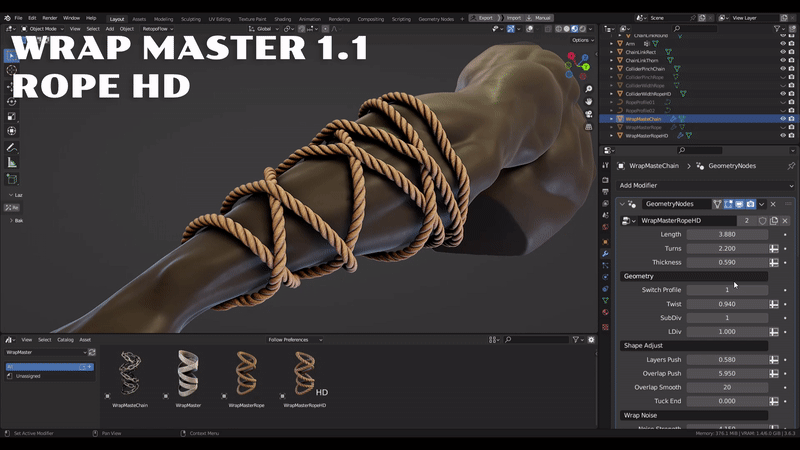This screenshot has height=450, width=800.
Task: Open GeometryNodes modifier extra options arrow
Action: pyautogui.click(x=762, y=204)
